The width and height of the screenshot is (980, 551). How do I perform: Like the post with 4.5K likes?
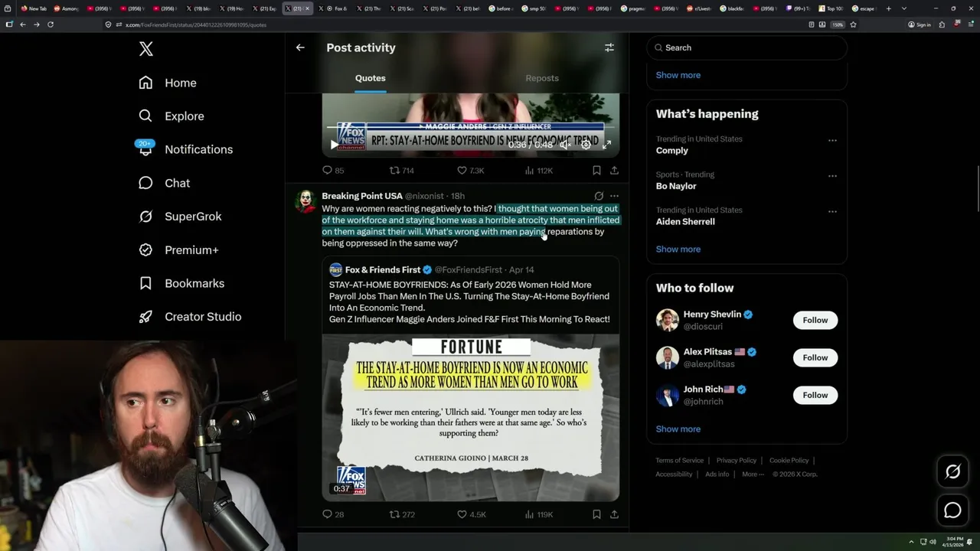pyautogui.click(x=470, y=514)
